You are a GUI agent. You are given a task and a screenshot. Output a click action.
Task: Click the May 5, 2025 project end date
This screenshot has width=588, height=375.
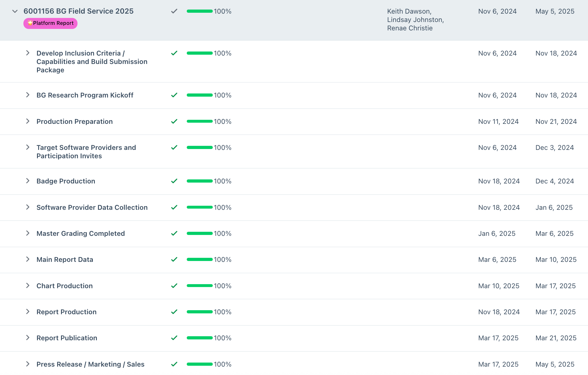coord(554,11)
